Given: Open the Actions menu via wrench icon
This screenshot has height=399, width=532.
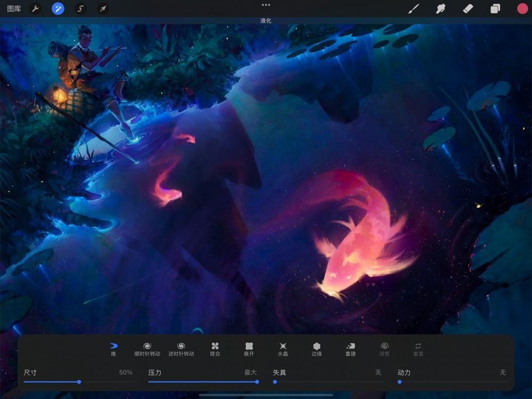Looking at the screenshot, I should 35,9.
